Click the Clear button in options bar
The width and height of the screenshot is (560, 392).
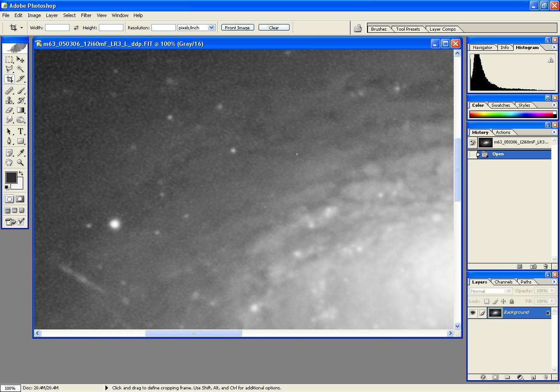[x=274, y=28]
